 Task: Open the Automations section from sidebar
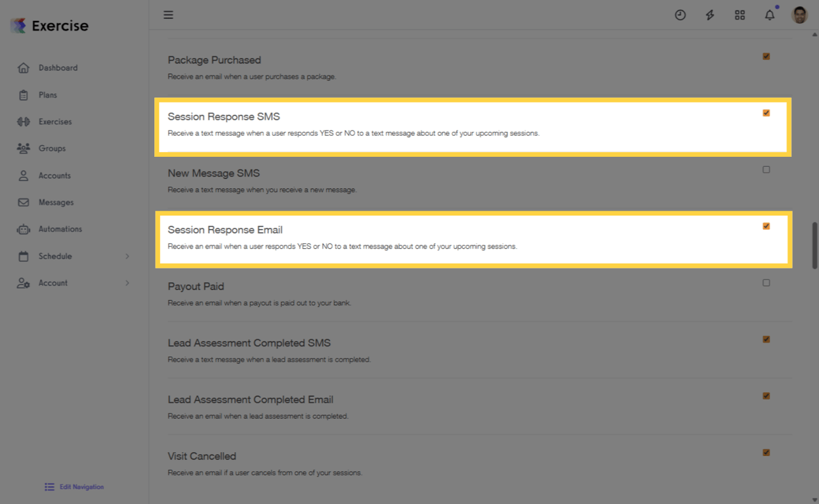(60, 229)
